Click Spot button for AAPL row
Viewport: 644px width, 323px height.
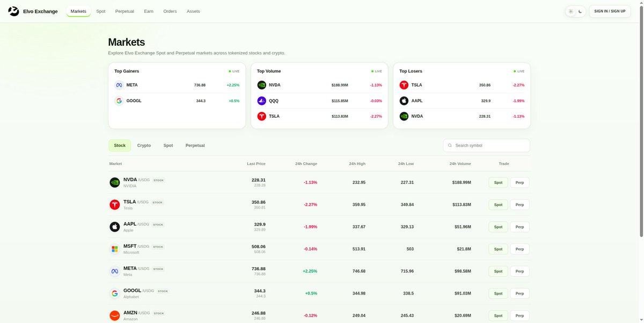coord(498,227)
